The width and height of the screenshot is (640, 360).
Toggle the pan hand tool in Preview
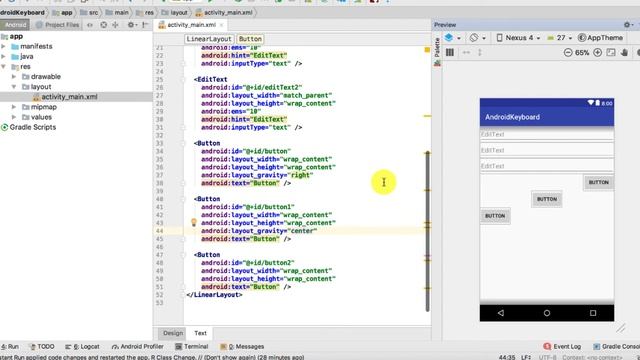coord(624,52)
